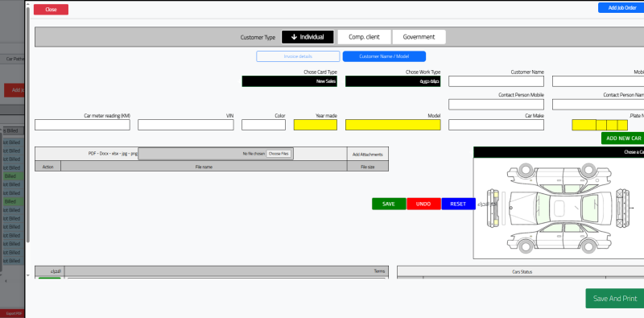Click the center top-view car diagram

tap(560, 208)
